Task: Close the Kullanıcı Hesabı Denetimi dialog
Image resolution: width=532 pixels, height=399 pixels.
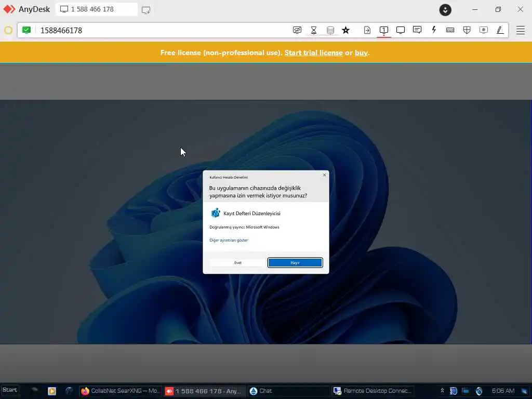Action: click(x=324, y=175)
